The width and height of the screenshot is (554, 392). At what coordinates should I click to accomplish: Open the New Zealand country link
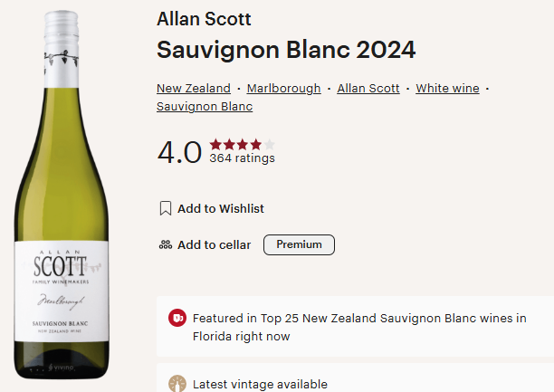coord(194,89)
